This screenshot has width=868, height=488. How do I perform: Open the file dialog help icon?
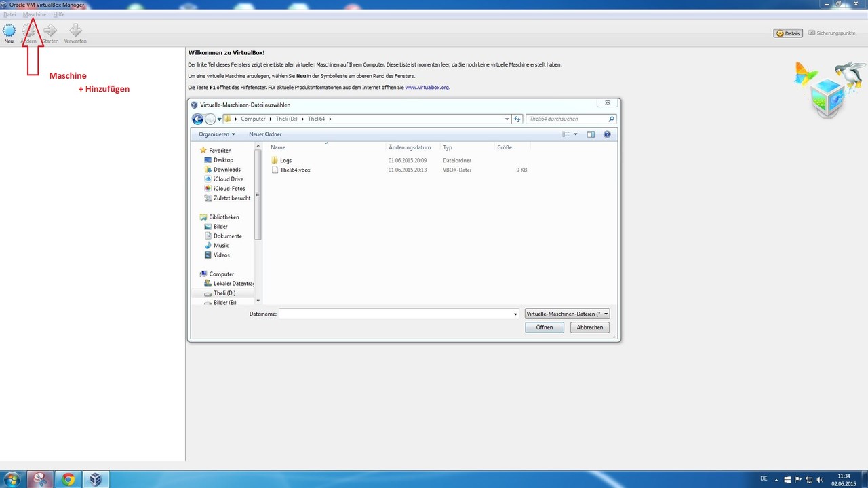tap(607, 134)
